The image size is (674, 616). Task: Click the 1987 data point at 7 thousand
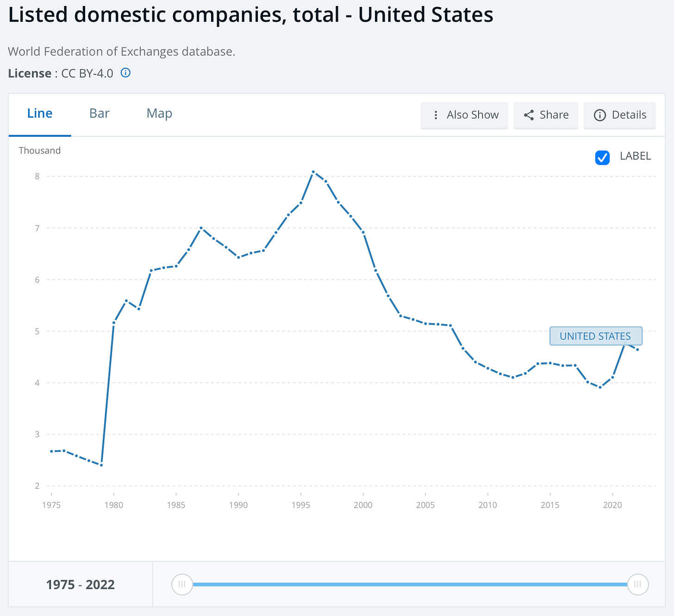coord(201,228)
